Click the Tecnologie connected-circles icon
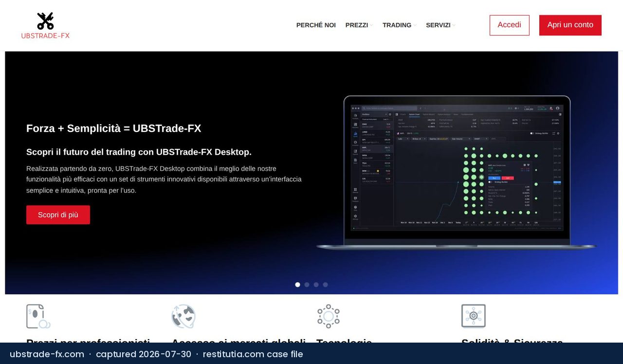Viewport: 623px width, 364px height. [329, 316]
